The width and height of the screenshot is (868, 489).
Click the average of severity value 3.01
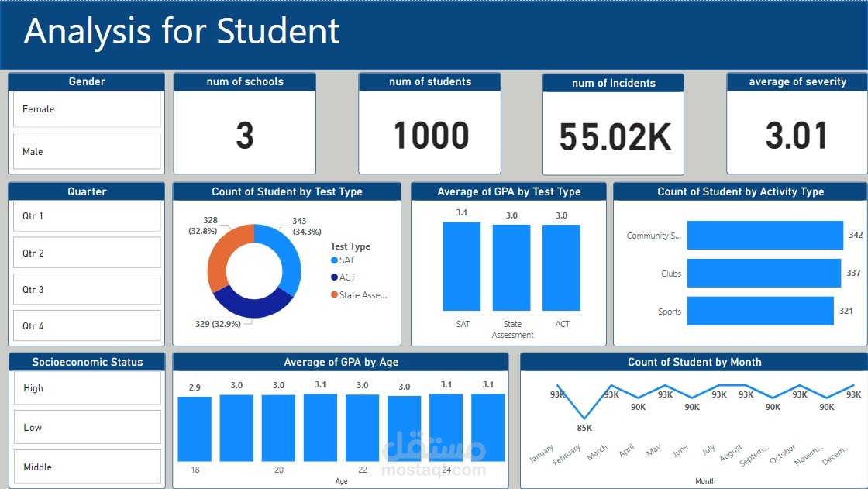click(x=797, y=136)
